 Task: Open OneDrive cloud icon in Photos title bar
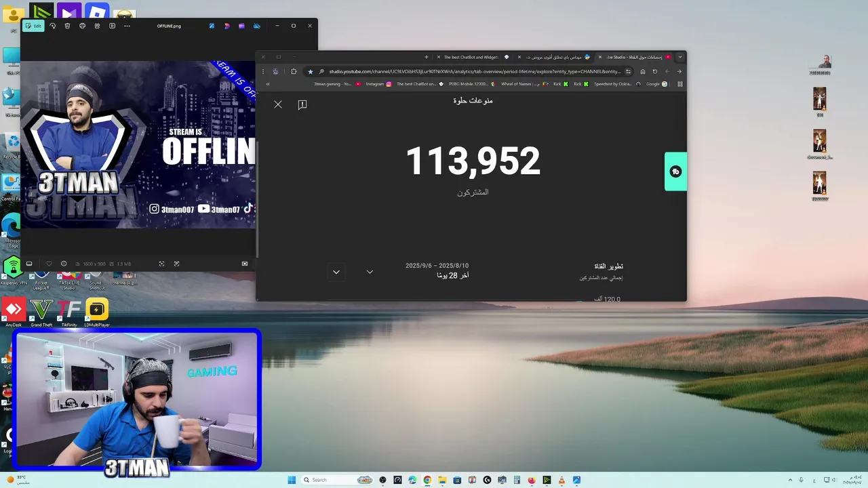[256, 26]
